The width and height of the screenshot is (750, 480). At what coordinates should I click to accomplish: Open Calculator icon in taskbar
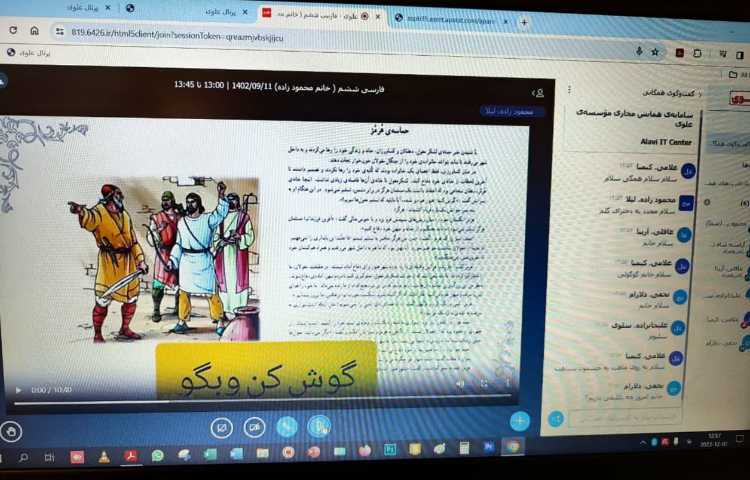pos(464,447)
